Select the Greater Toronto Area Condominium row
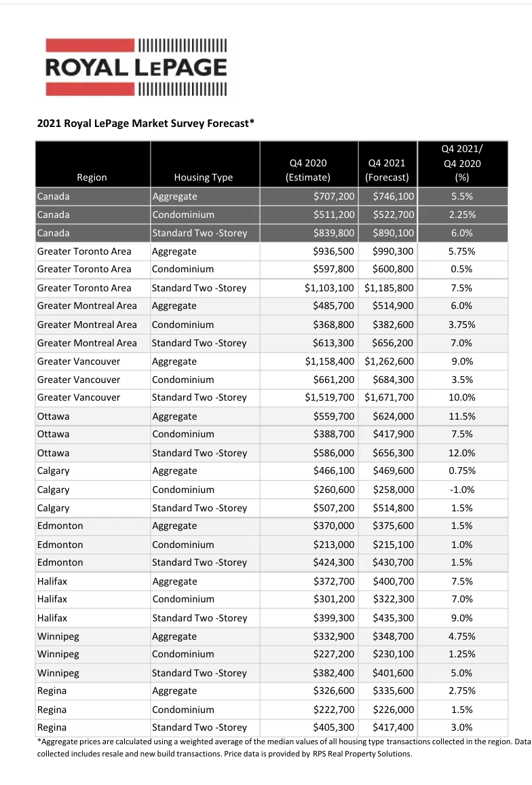Screen dimensions: 532x785 click(x=271, y=270)
